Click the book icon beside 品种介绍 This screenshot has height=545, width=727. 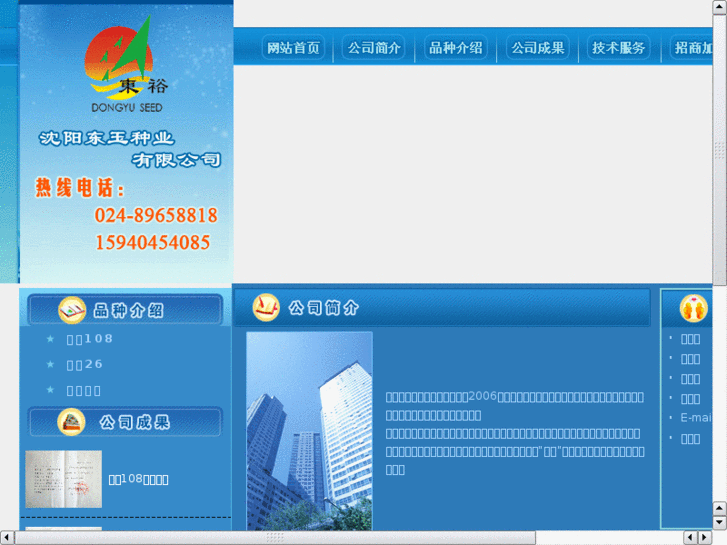click(72, 310)
